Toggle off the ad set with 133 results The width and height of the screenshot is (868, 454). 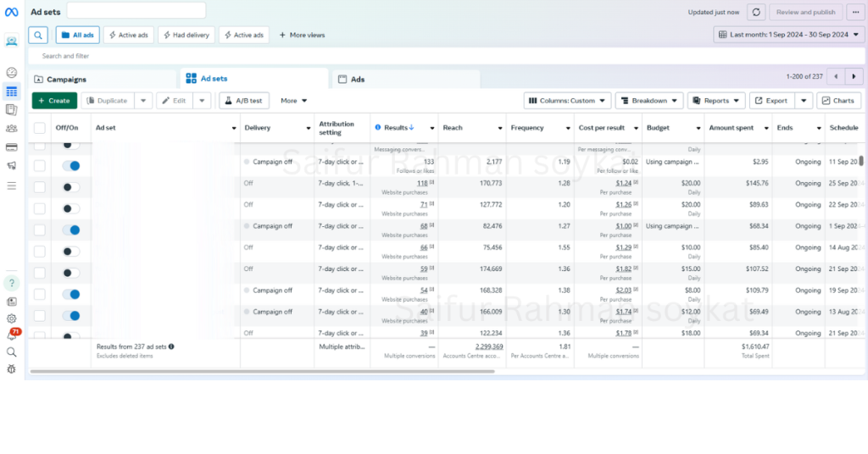pos(71,166)
